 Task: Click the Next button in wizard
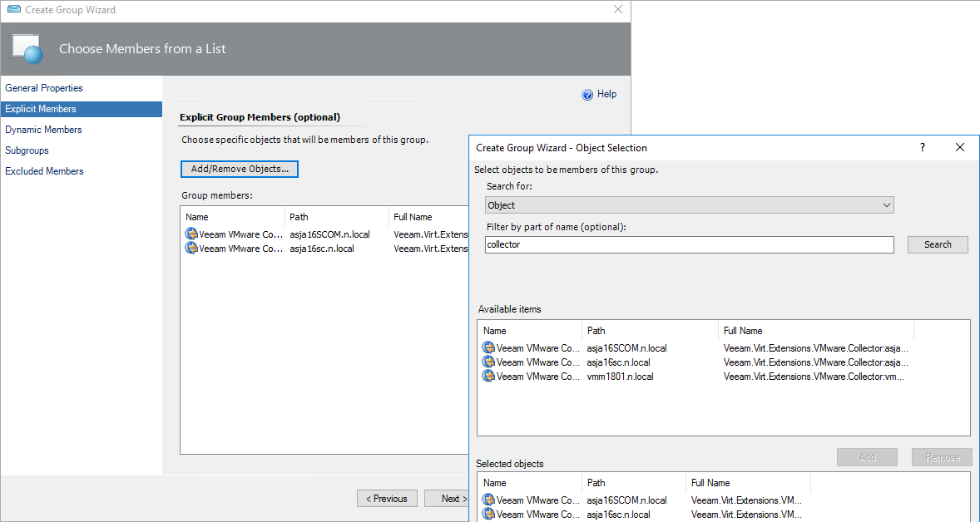click(x=446, y=498)
